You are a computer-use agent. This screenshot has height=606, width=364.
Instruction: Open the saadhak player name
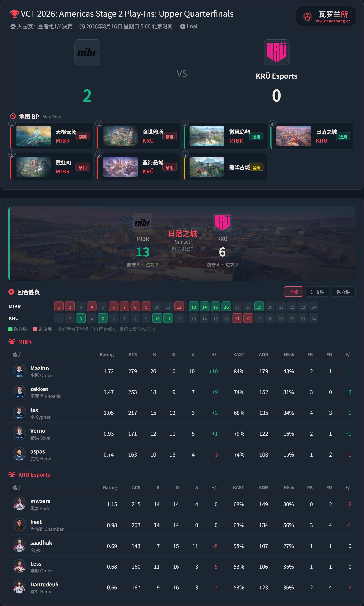[x=41, y=543]
